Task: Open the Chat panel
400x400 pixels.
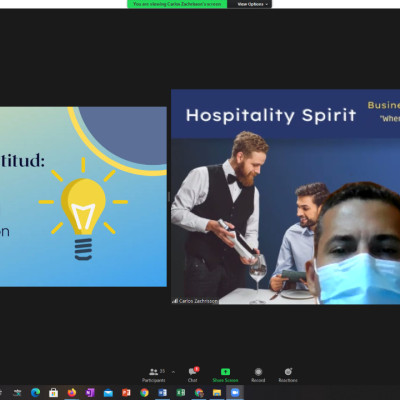Action: tap(193, 375)
